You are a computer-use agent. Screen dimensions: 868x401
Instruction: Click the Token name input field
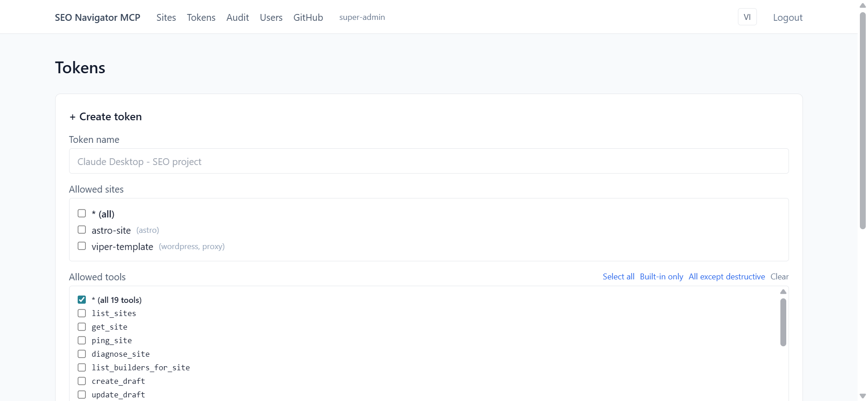[429, 161]
